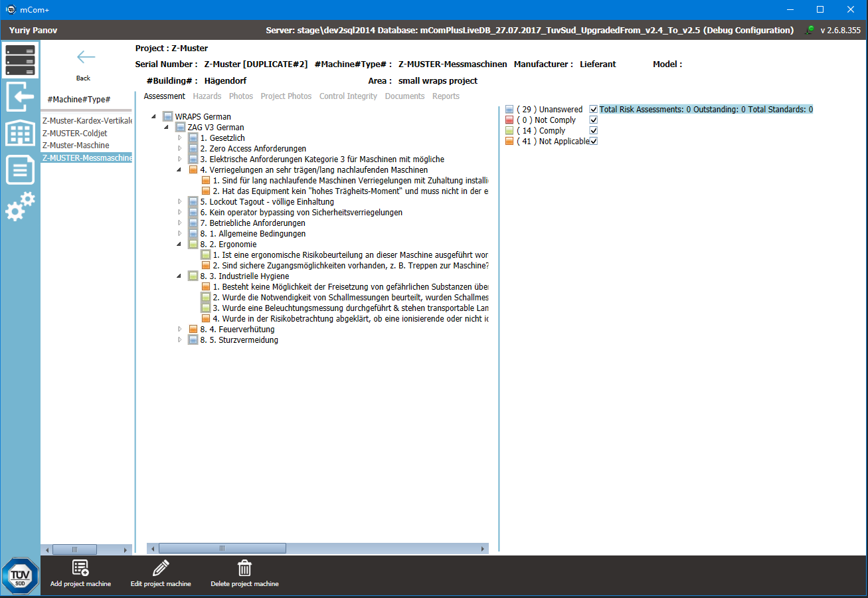Toggle the Not Applicable filter checkbox
Screen dimensions: 868x598
594,142
